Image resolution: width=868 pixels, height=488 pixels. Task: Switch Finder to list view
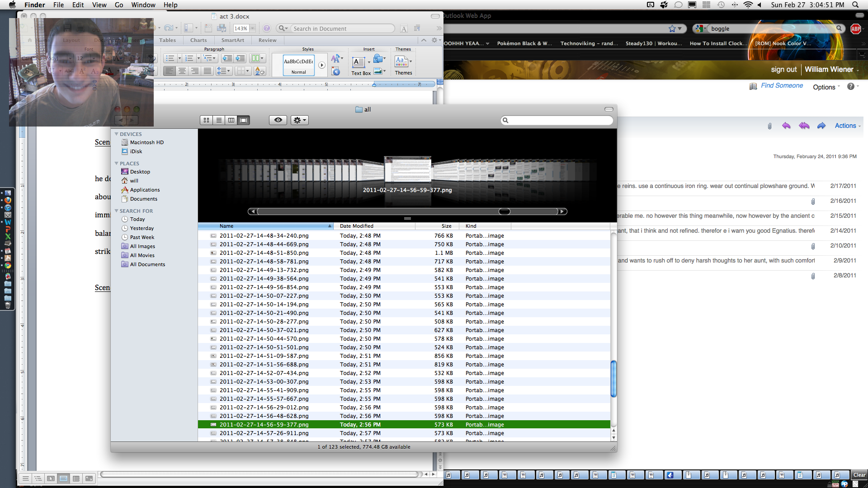click(x=219, y=120)
